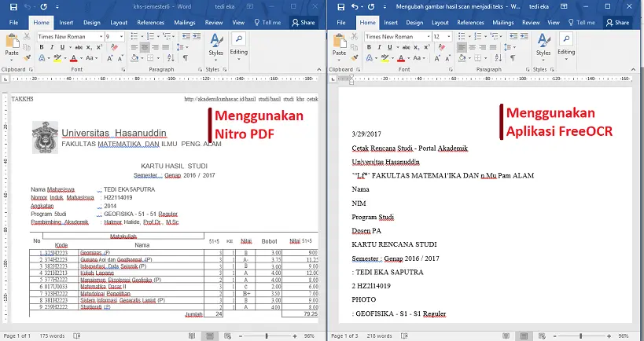
Task: Increase indent in khs-semester6 window
Action: (197, 36)
